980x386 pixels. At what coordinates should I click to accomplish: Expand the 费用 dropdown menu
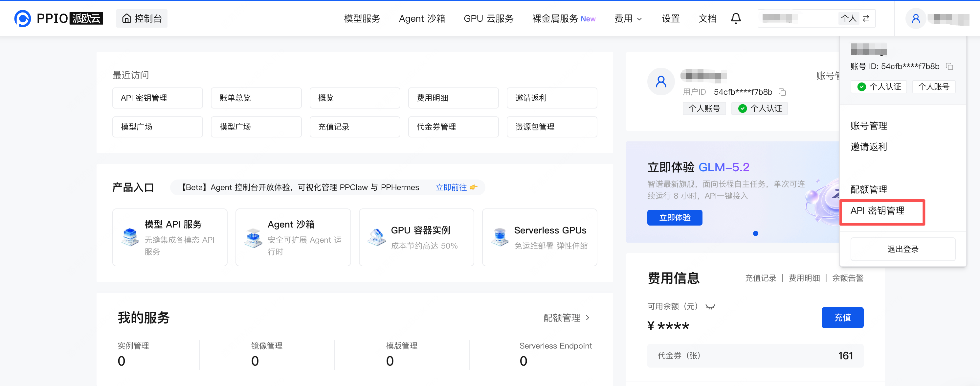point(628,19)
